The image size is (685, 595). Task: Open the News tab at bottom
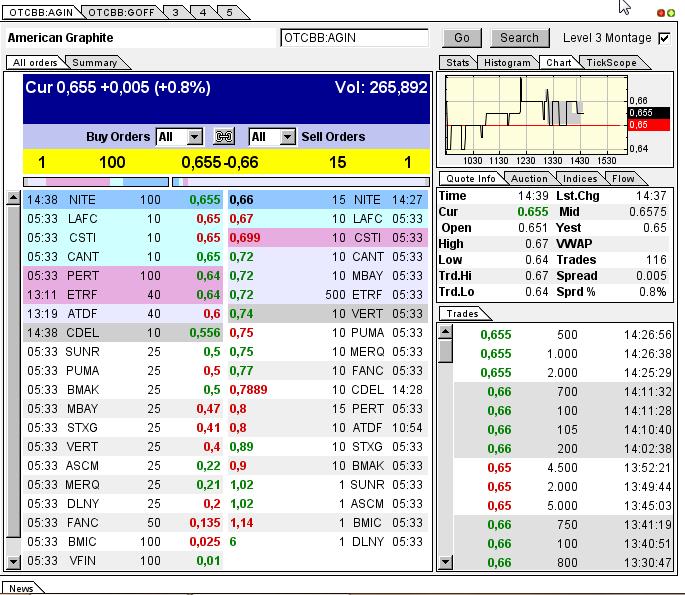click(21, 588)
